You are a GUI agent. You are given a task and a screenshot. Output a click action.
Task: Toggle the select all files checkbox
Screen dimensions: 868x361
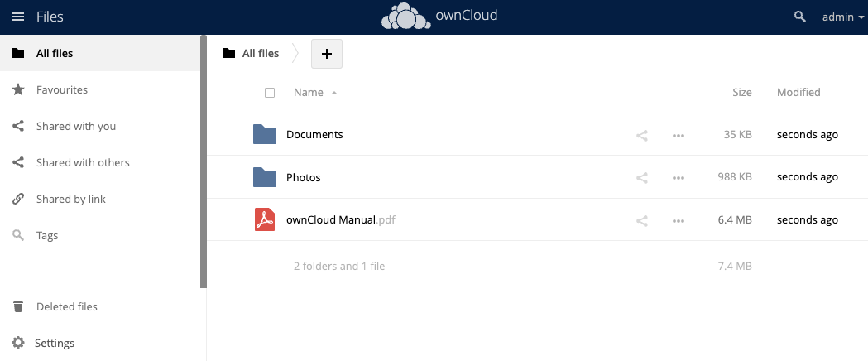tap(270, 93)
